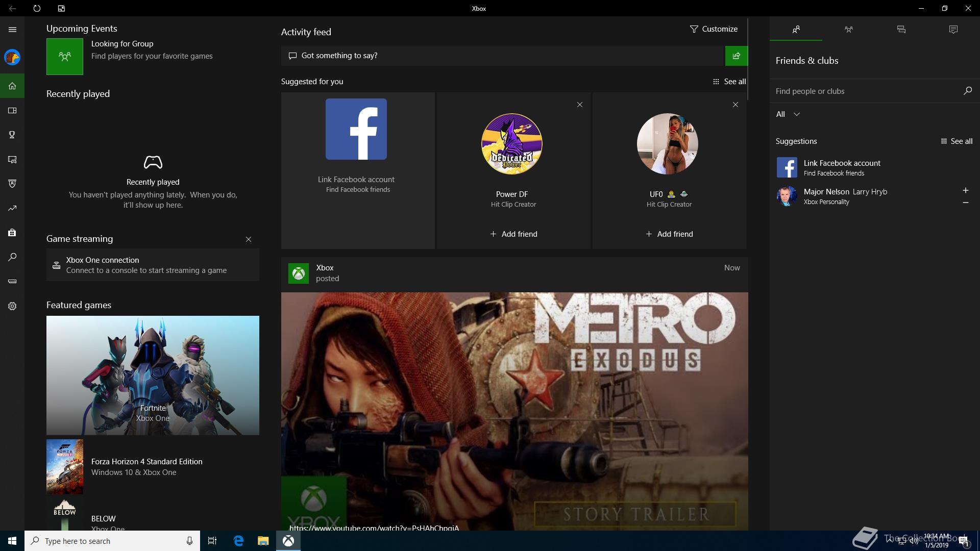Switch to Activity alerts tab icon
The width and height of the screenshot is (980, 551).
click(953, 30)
